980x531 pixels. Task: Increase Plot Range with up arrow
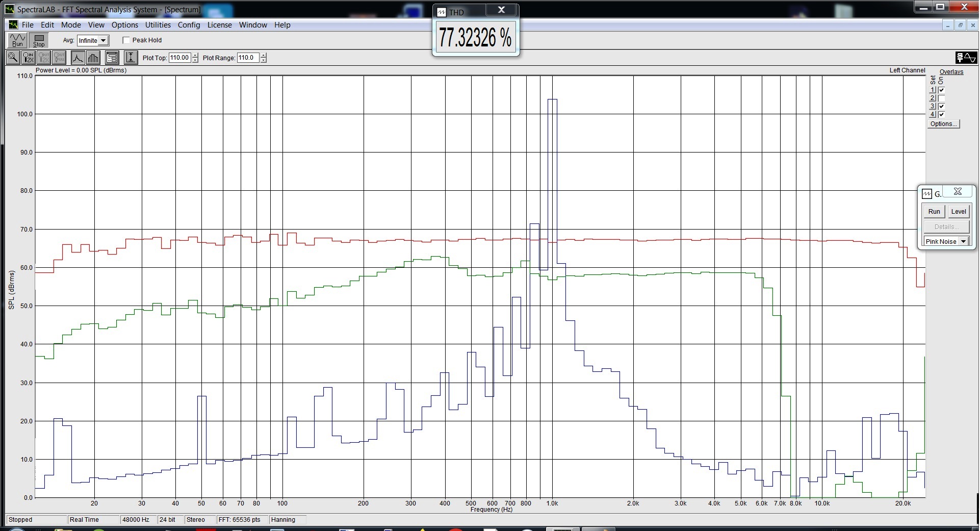264,55
